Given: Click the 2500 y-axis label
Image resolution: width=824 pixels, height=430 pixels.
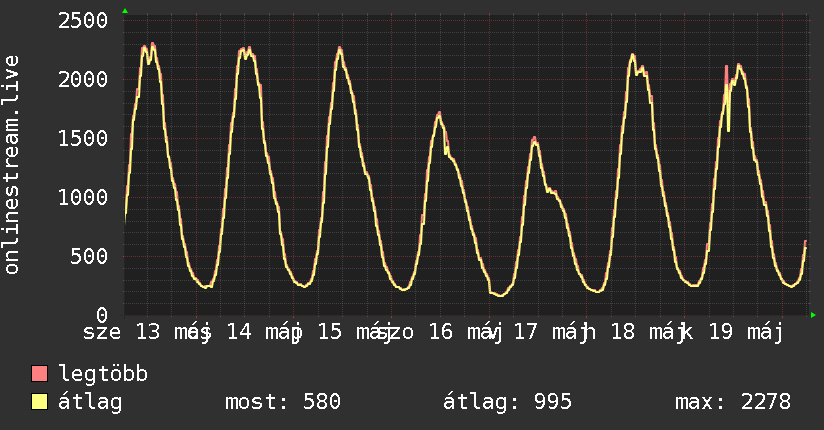Looking at the screenshot, I should pyautogui.click(x=83, y=21).
